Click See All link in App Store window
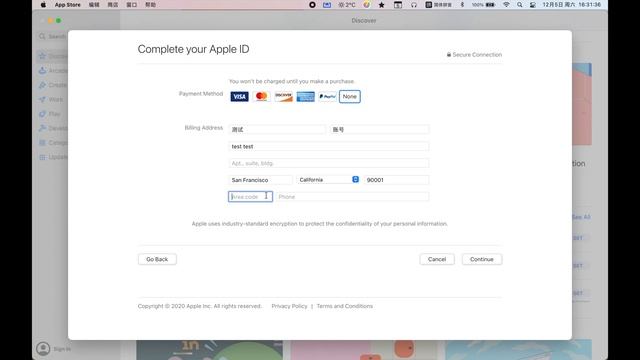Image resolution: width=640 pixels, height=360 pixels. 581,217
